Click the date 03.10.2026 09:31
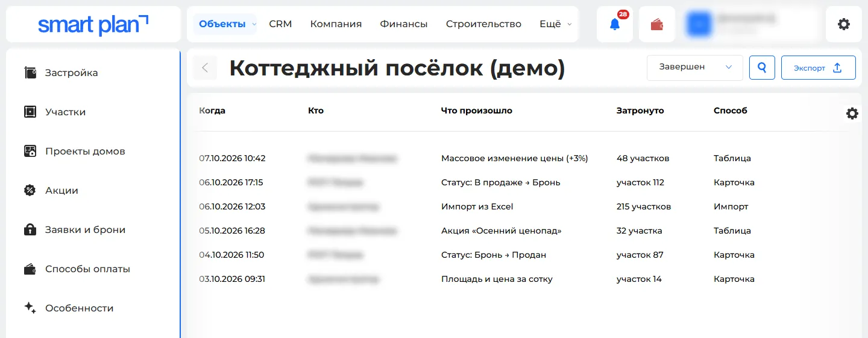Screen dimensions: 868x338 [232, 279]
